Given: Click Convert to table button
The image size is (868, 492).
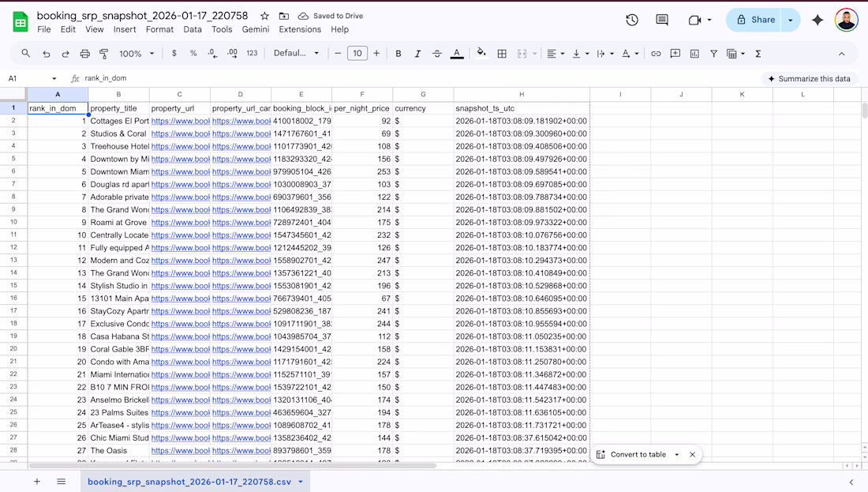Looking at the screenshot, I should pos(638,455).
